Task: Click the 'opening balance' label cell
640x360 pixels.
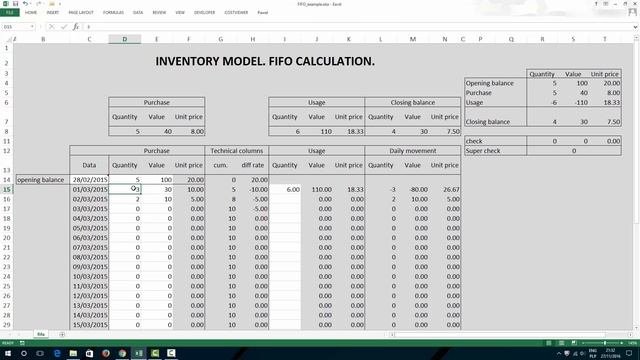Action: click(x=43, y=180)
